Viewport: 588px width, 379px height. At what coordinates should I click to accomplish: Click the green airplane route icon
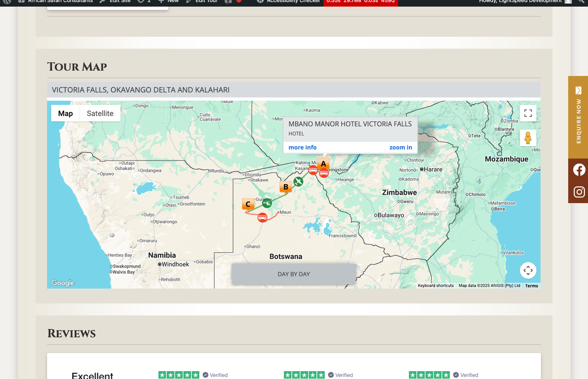point(298,182)
